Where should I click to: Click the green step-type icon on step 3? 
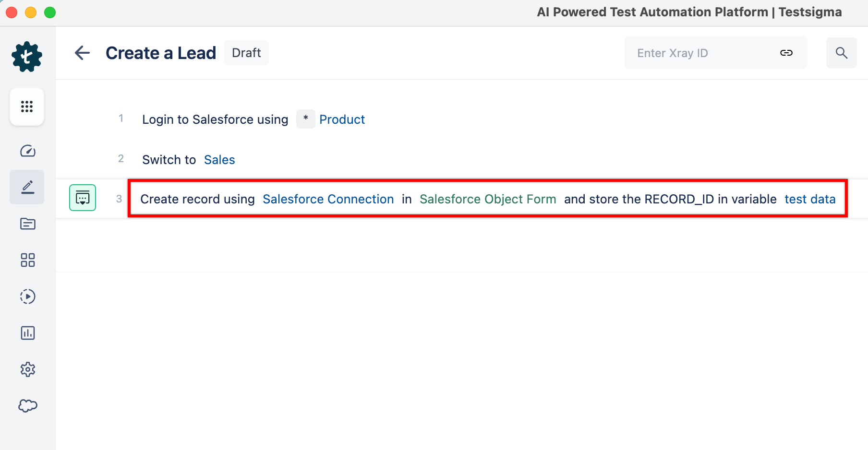(83, 198)
